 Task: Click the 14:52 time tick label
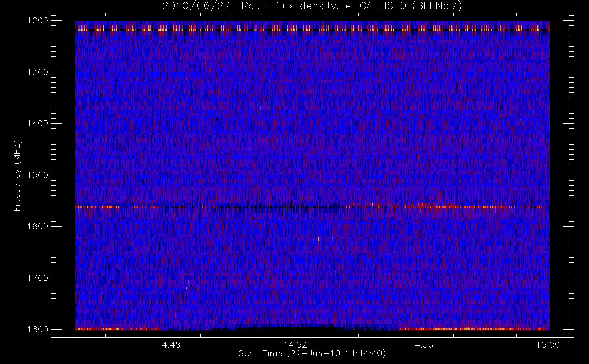295,345
